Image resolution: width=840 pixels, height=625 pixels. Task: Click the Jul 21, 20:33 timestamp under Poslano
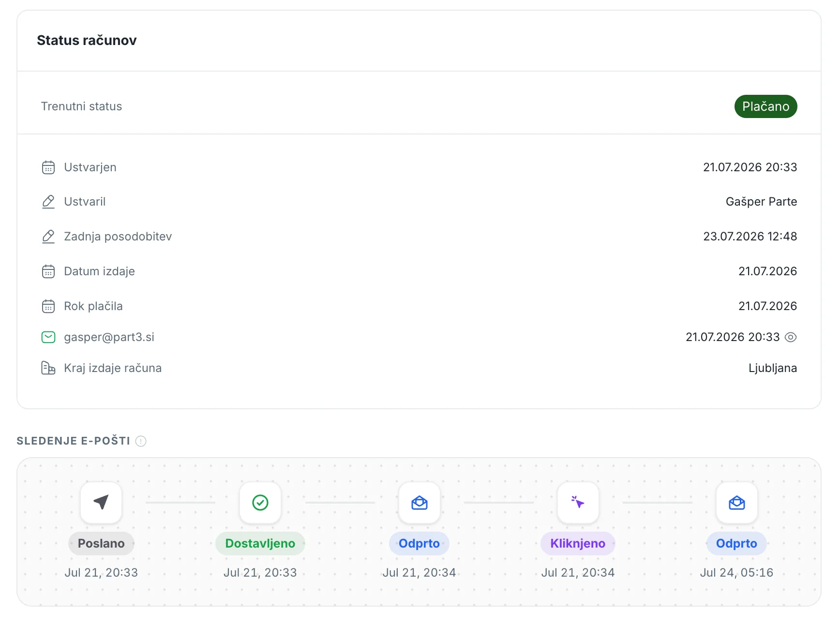101,573
